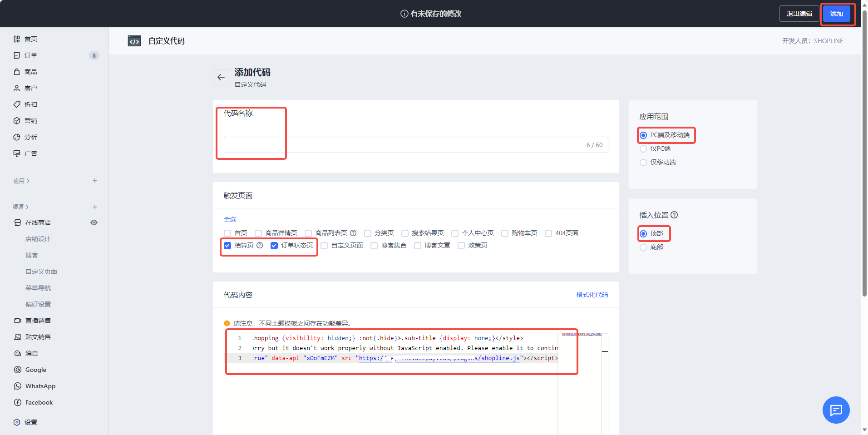Image resolution: width=868 pixels, height=435 pixels.
Task: Uncheck the 结算页 checkbox
Action: 227,246
